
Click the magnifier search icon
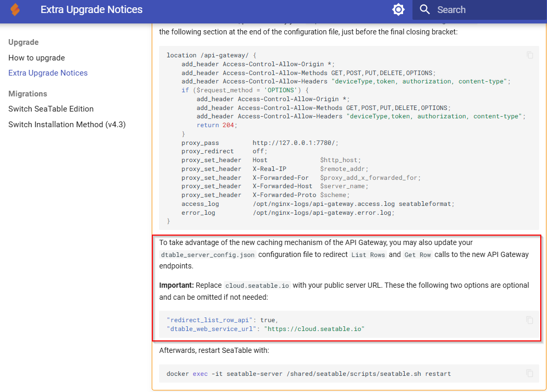[424, 9]
